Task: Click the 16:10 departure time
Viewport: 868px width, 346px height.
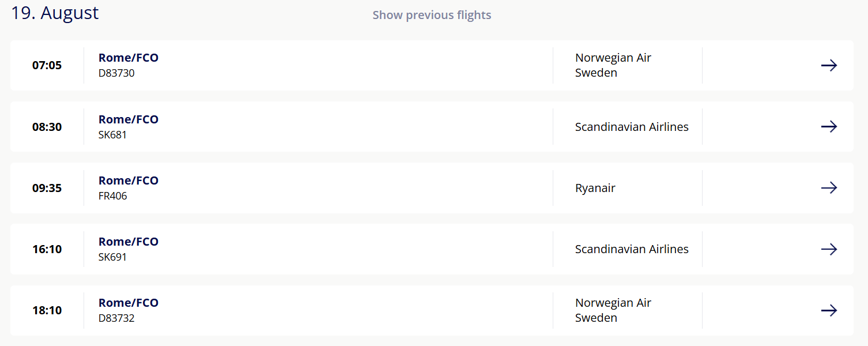Action: [47, 249]
